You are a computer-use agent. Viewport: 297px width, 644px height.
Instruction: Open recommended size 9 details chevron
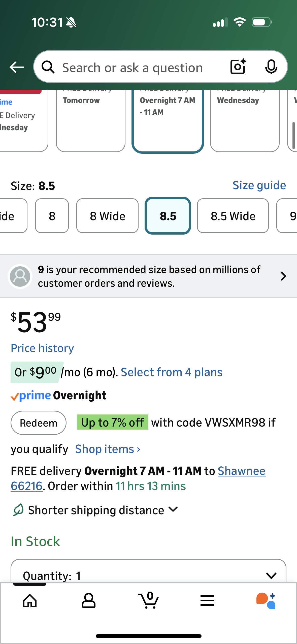283,276
